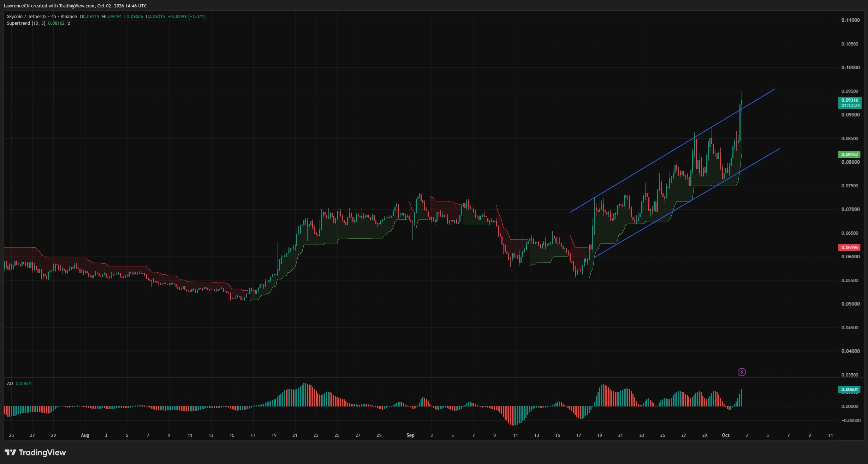Click the Sep label on time axis
Screen dimensions: 868x464
[x=410, y=435]
